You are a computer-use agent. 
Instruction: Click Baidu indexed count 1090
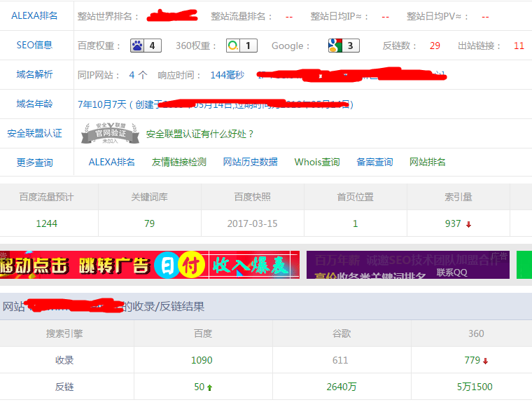coord(202,360)
